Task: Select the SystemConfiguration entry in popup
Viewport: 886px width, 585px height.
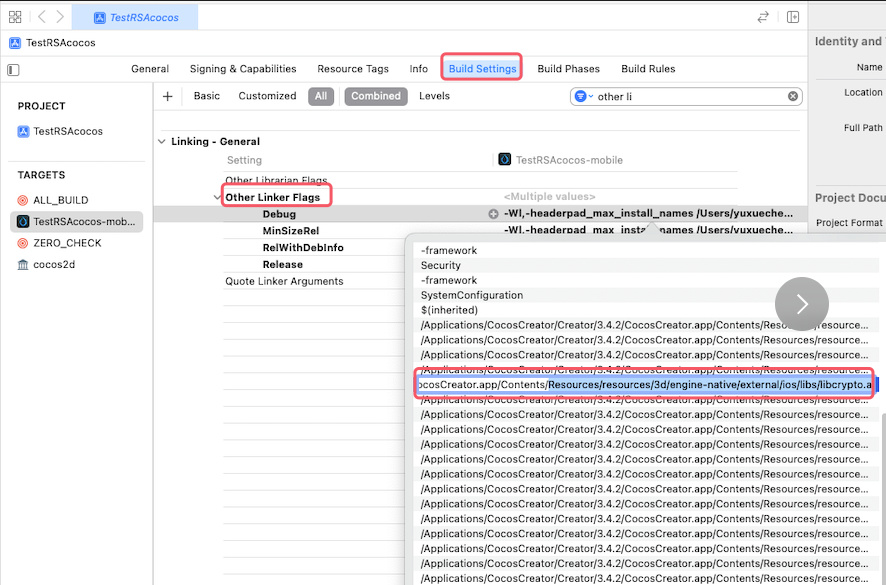Action: point(472,296)
